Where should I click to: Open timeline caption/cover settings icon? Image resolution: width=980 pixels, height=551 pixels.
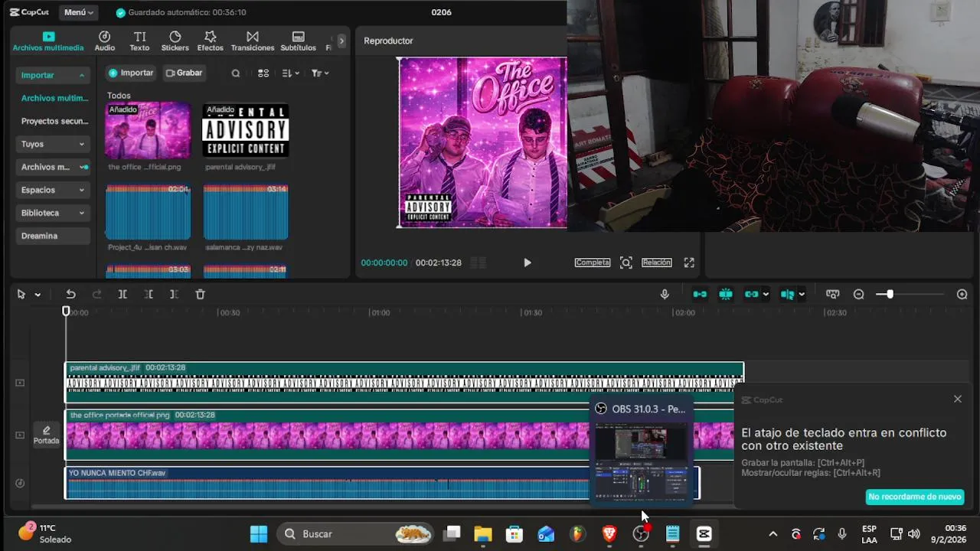[833, 295]
